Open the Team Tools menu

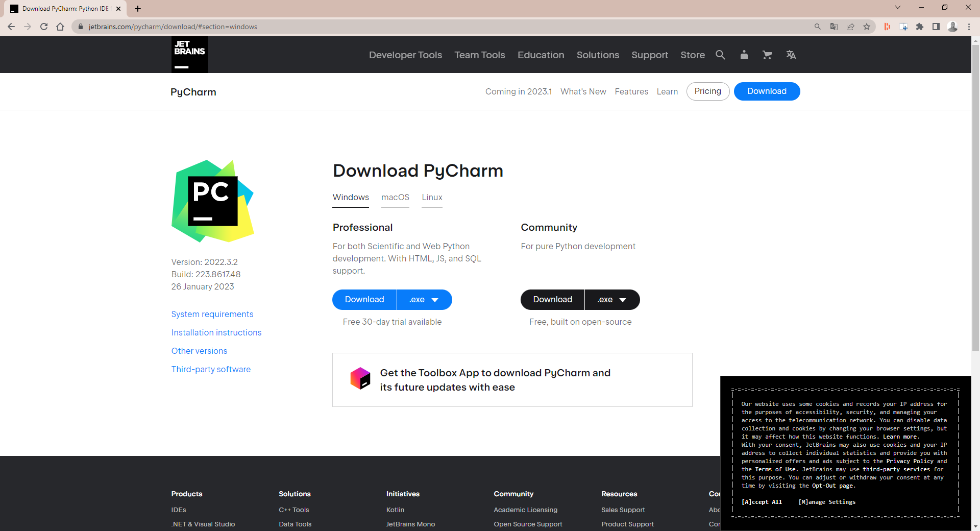[x=480, y=55]
